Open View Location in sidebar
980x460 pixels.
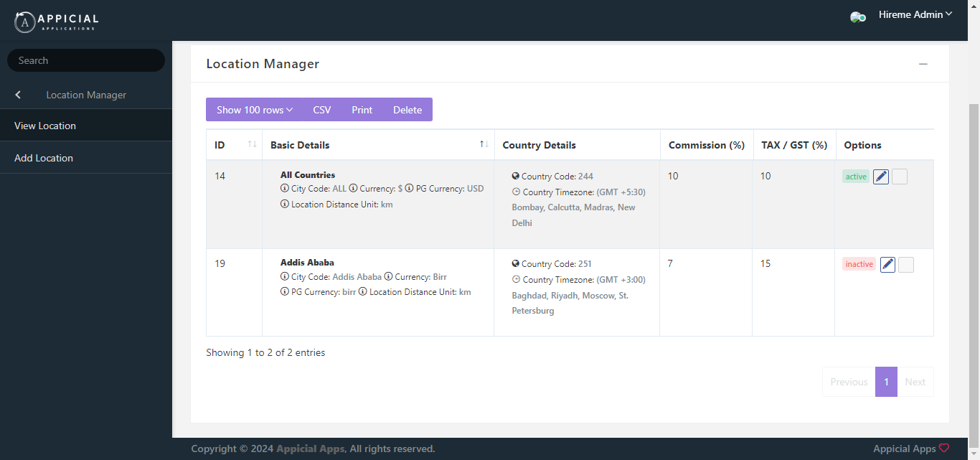click(45, 126)
